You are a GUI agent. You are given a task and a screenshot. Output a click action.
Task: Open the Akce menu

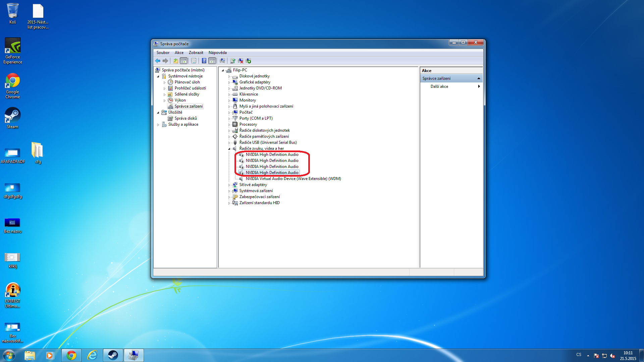click(x=179, y=53)
